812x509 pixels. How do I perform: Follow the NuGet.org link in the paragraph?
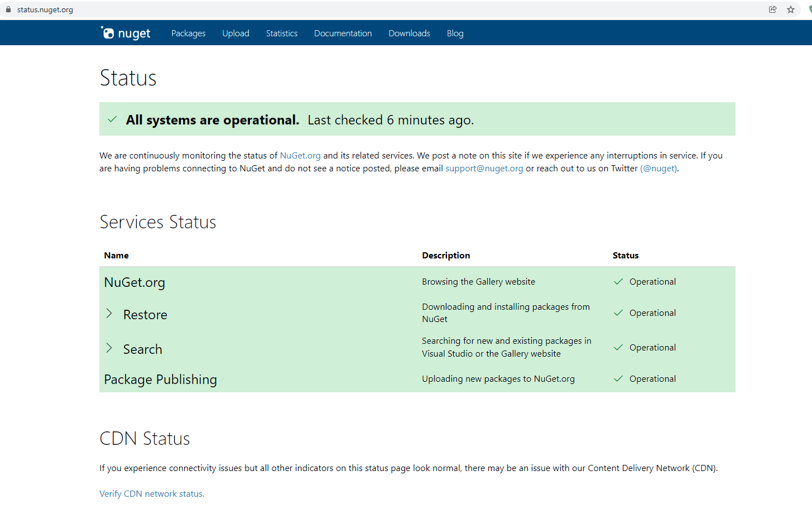coord(300,155)
